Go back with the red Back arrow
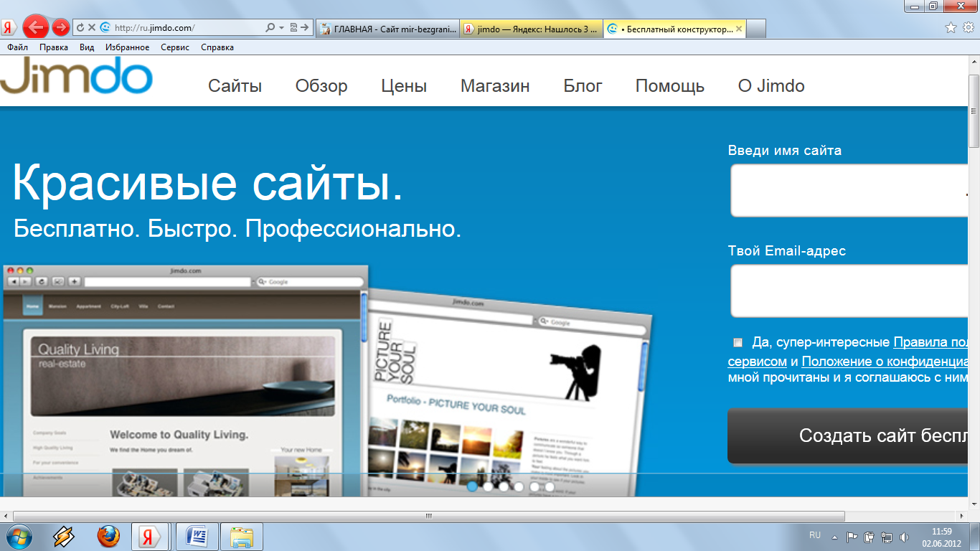This screenshot has height=551, width=980. tap(35, 27)
